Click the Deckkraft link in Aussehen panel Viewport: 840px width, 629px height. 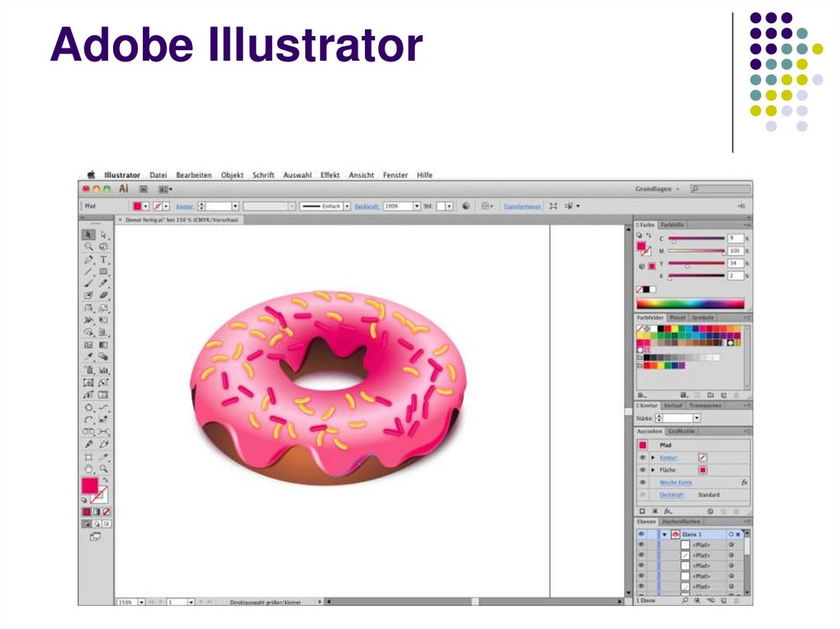(673, 495)
